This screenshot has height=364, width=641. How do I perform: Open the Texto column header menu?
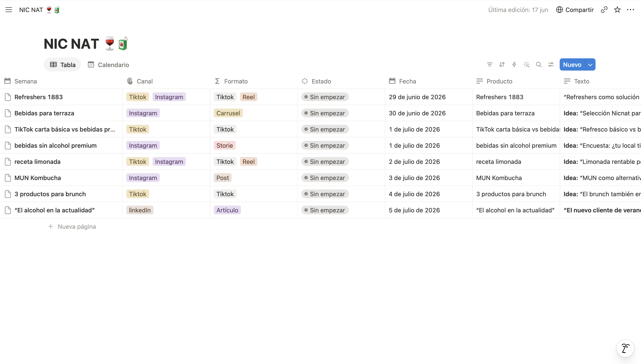tap(600, 81)
